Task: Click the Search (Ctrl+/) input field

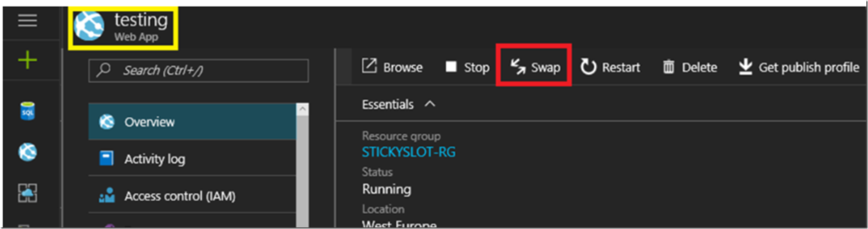Action: pos(198,70)
